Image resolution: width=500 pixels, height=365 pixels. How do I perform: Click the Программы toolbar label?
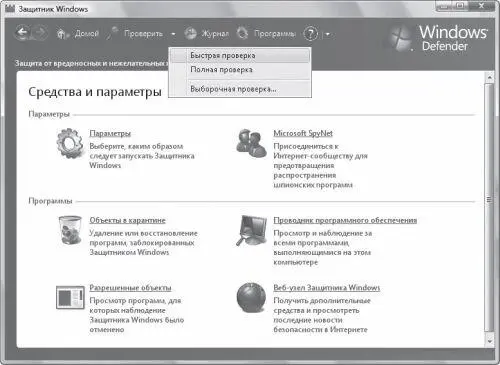tap(275, 34)
